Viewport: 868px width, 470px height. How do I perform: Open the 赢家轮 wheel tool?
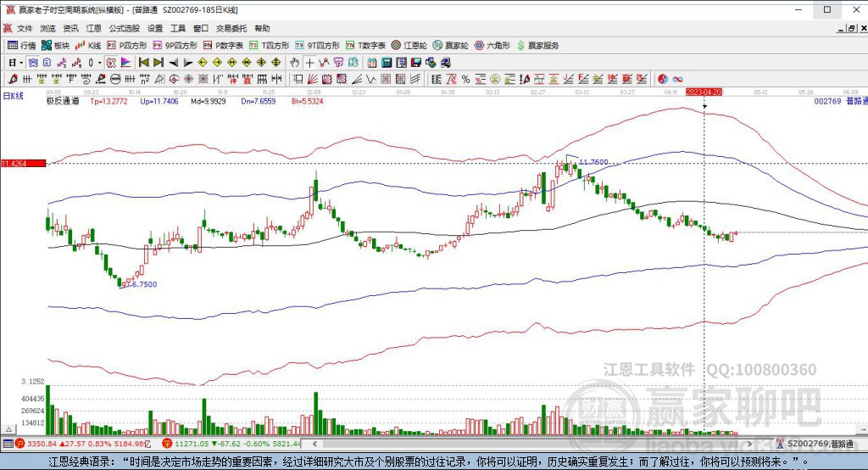click(451, 46)
